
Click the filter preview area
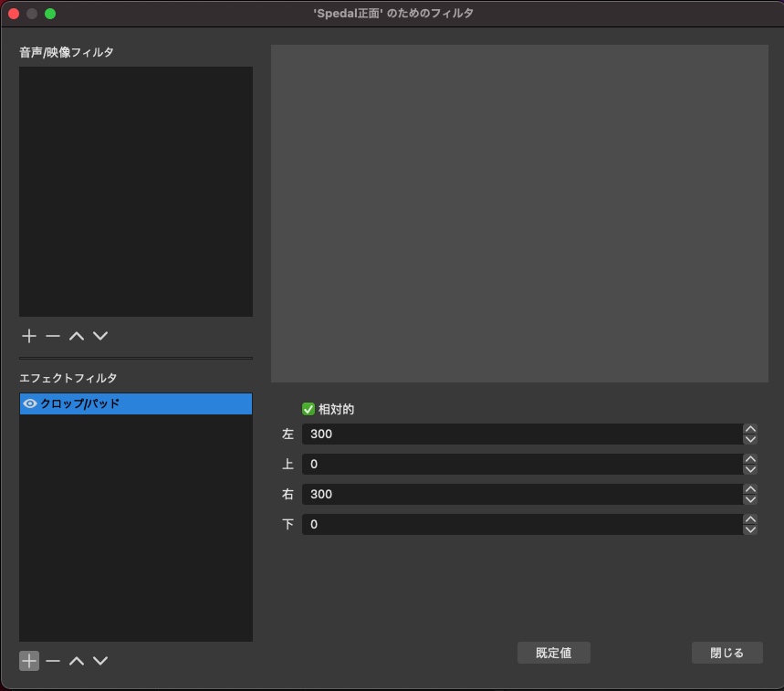click(519, 214)
